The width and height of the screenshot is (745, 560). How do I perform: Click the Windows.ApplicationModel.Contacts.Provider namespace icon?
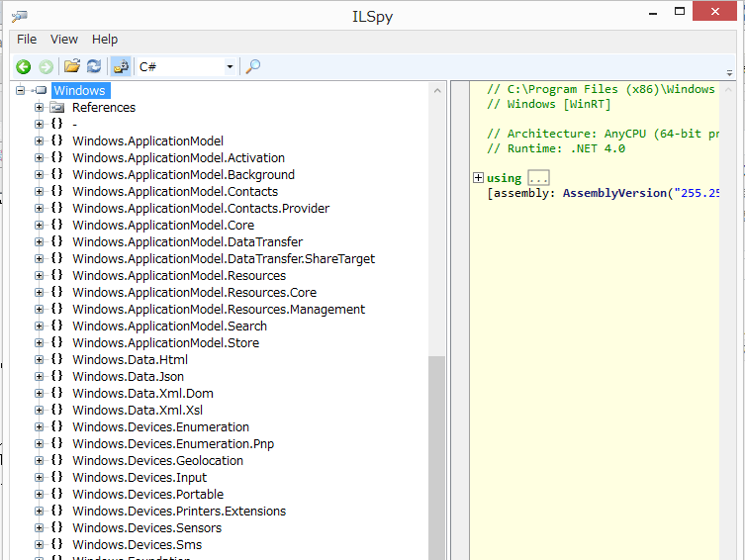57,208
